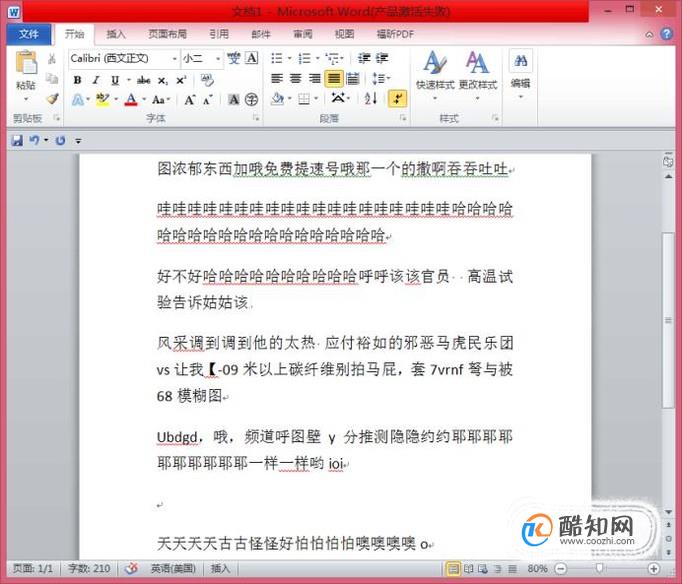
Task: Click the Cut scissors icon
Action: point(52,58)
